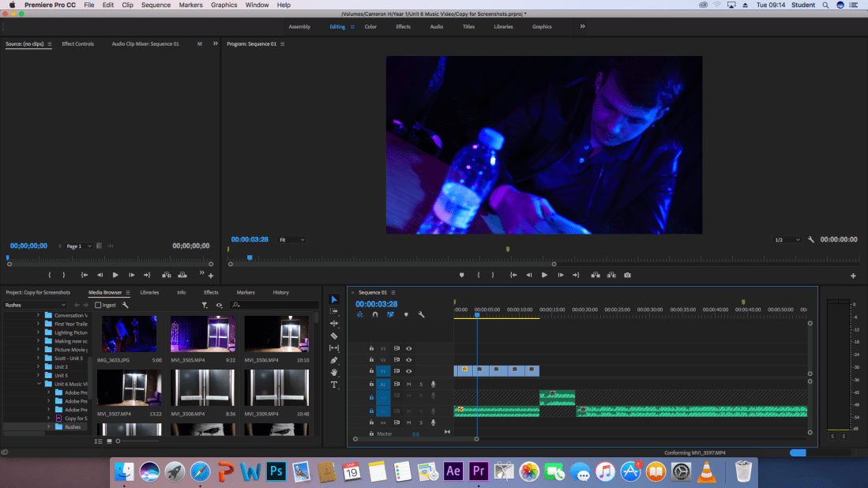
Task: Hide track V1 with eye icon
Action: click(409, 371)
